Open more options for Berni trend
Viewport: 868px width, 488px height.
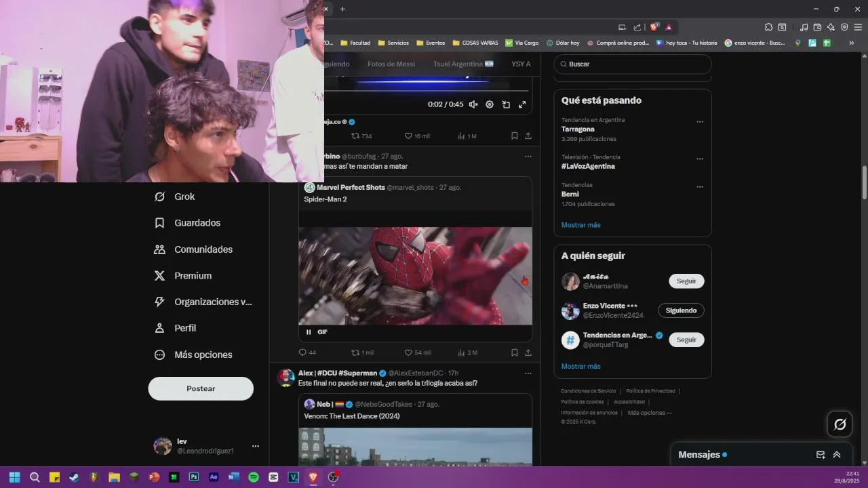700,186
